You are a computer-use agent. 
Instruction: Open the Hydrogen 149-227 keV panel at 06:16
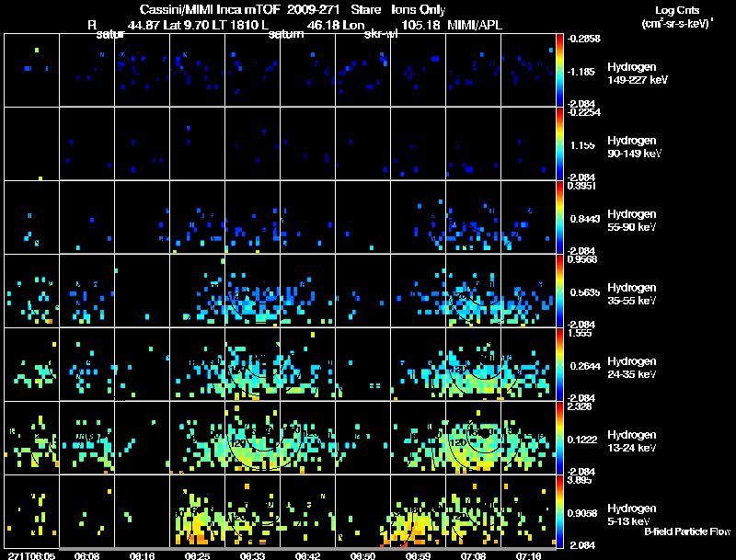[x=143, y=70]
